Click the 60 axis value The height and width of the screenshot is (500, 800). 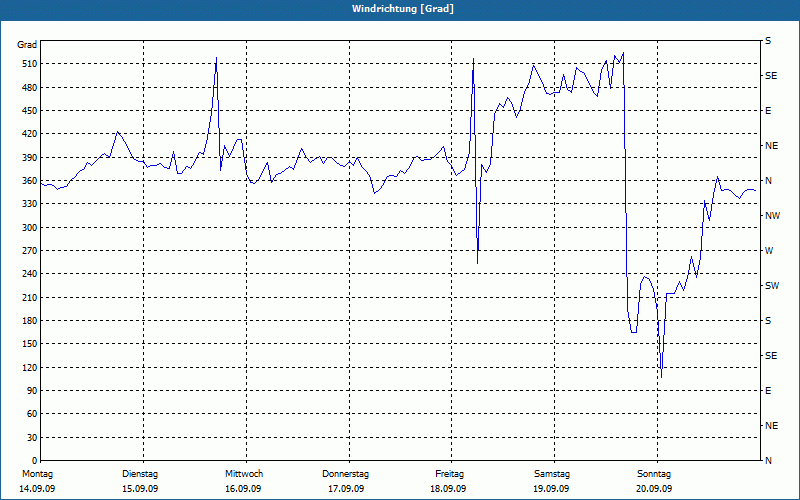click(x=32, y=414)
